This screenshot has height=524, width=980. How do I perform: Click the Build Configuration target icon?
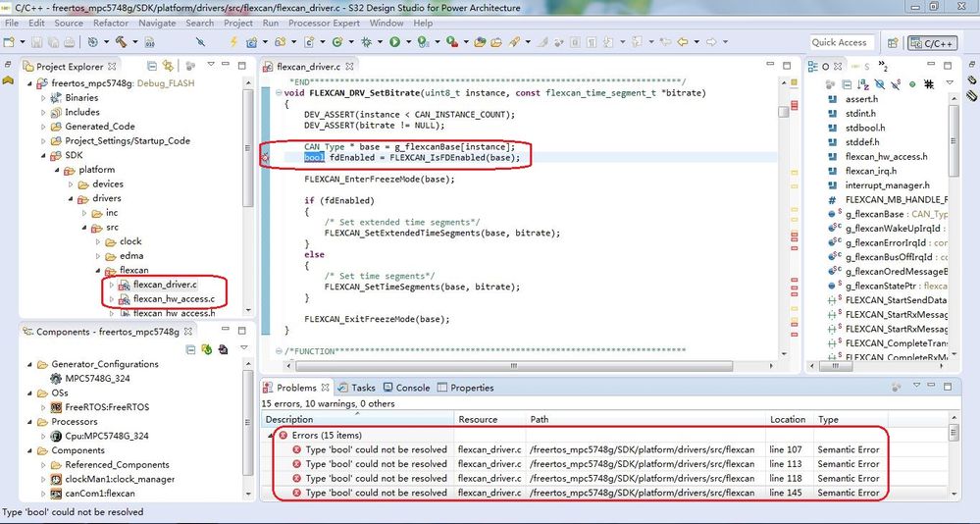pos(92,42)
